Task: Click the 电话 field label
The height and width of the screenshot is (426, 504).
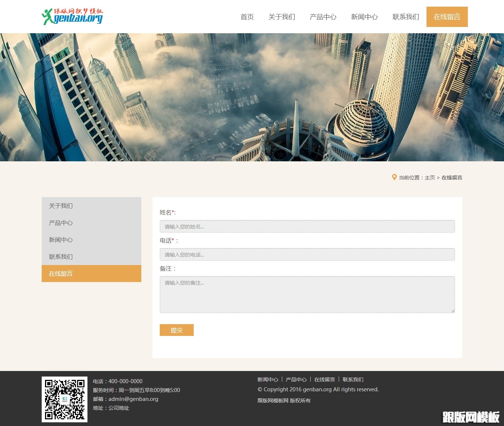Action: point(169,240)
